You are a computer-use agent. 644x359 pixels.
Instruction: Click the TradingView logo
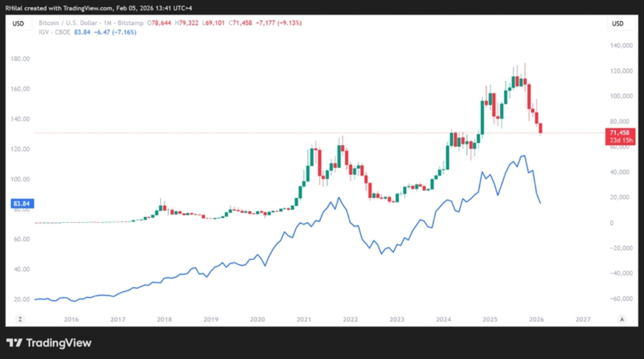(49, 343)
